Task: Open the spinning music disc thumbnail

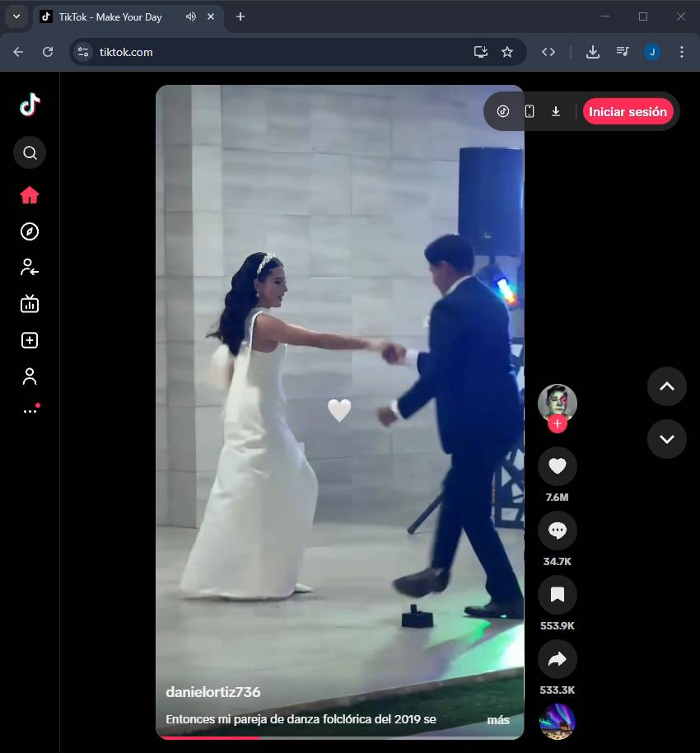Action: (558, 722)
